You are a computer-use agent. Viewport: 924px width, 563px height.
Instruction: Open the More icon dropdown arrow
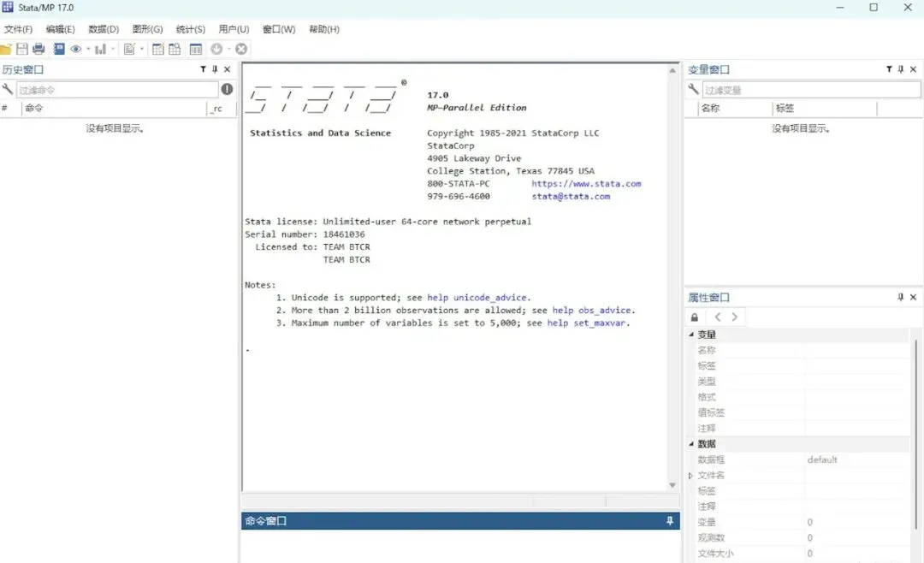point(228,49)
